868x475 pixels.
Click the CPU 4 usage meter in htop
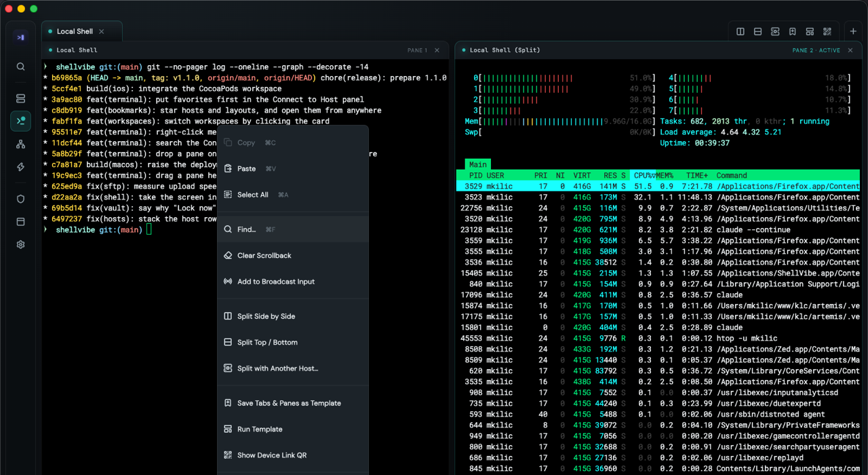(759, 78)
